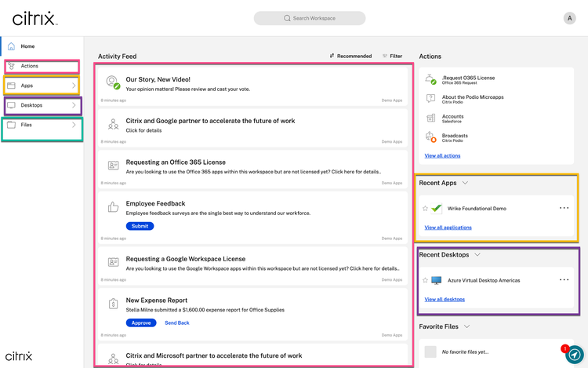The image size is (588, 368).
Task: Click the Request O365 License action icon
Action: pyautogui.click(x=430, y=79)
